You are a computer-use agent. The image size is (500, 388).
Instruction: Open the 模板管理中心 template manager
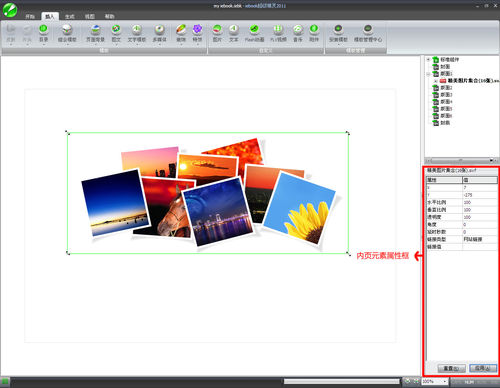[368, 32]
